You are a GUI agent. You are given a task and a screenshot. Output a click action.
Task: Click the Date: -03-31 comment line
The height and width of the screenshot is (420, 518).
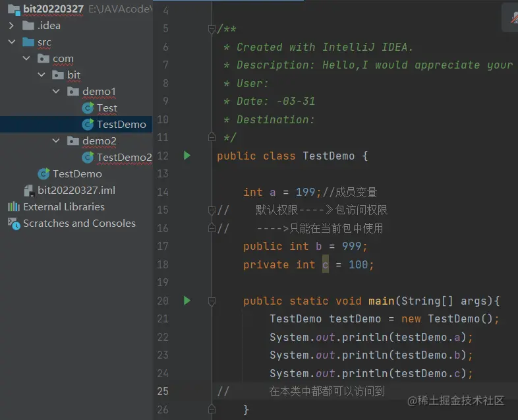(270, 101)
